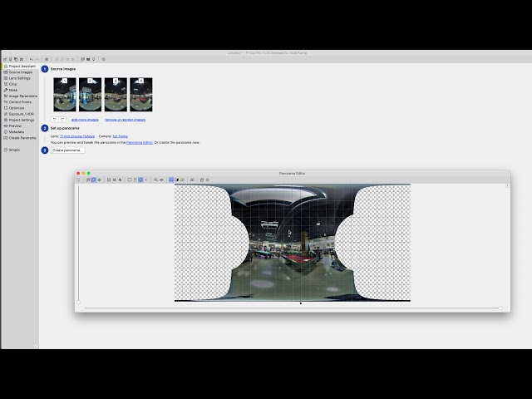This screenshot has height=399, width=532.
Task: Open the Exposure / HDR tab
Action: click(x=20, y=114)
